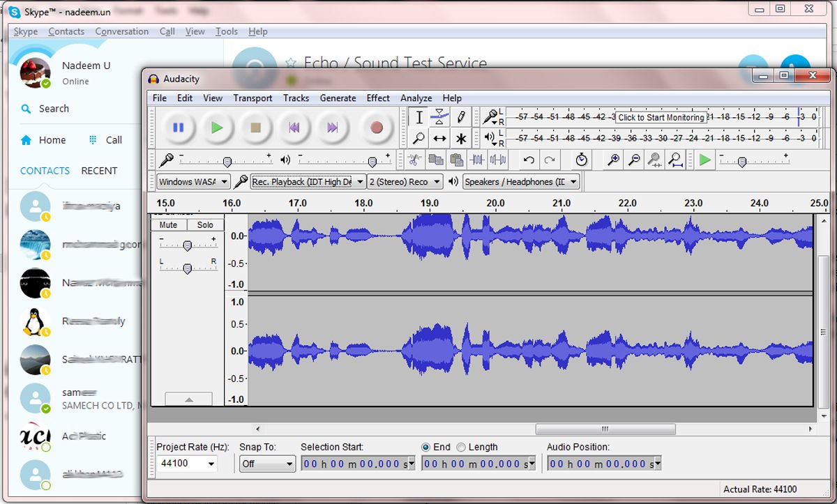This screenshot has height=504, width=837.
Task: Skip to Start of the track
Action: click(294, 128)
